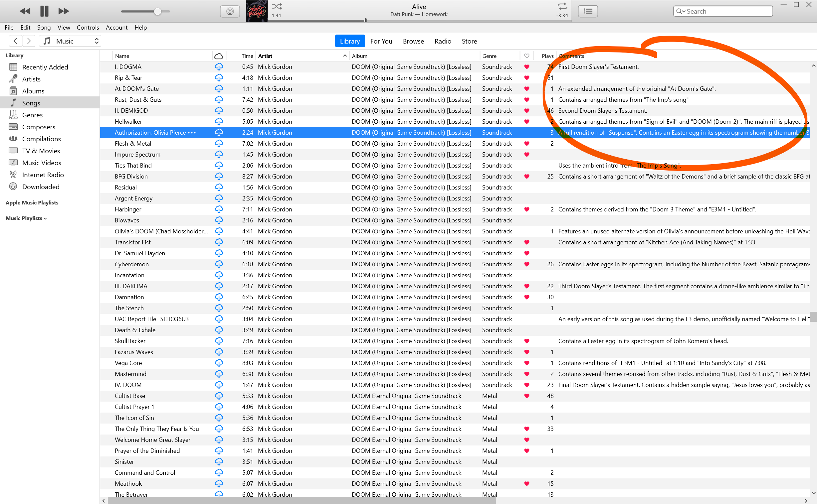This screenshot has width=817, height=504.
Task: Open Recently Added in the sidebar
Action: click(x=45, y=67)
